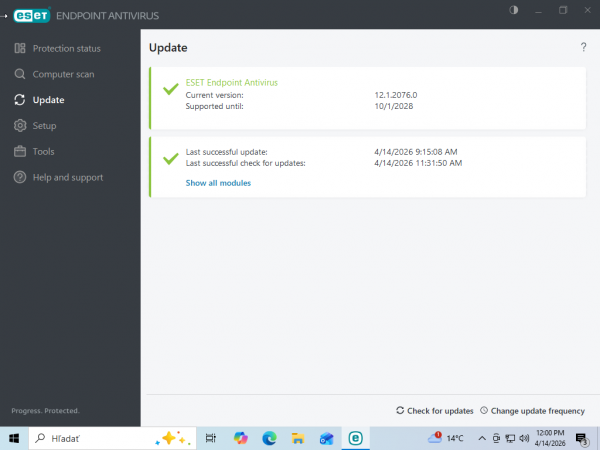Click the Progress. Protected. slogan
Image resolution: width=600 pixels, height=450 pixels.
45,411
